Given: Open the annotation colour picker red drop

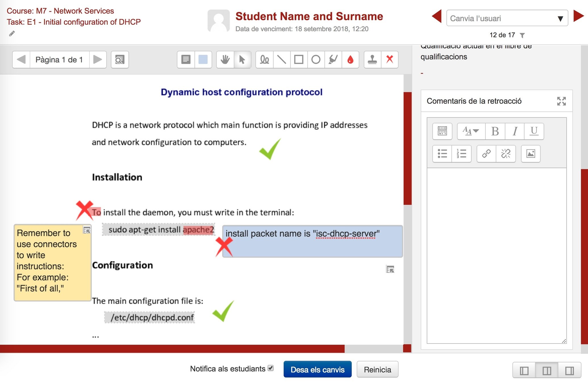Looking at the screenshot, I should click(350, 60).
